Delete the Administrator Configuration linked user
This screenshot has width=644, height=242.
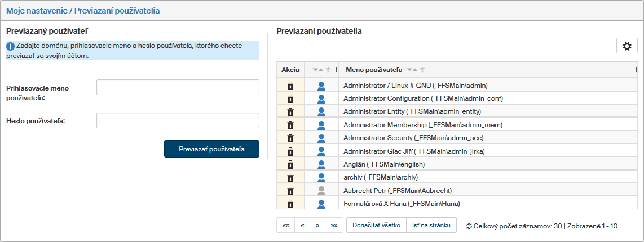point(290,98)
